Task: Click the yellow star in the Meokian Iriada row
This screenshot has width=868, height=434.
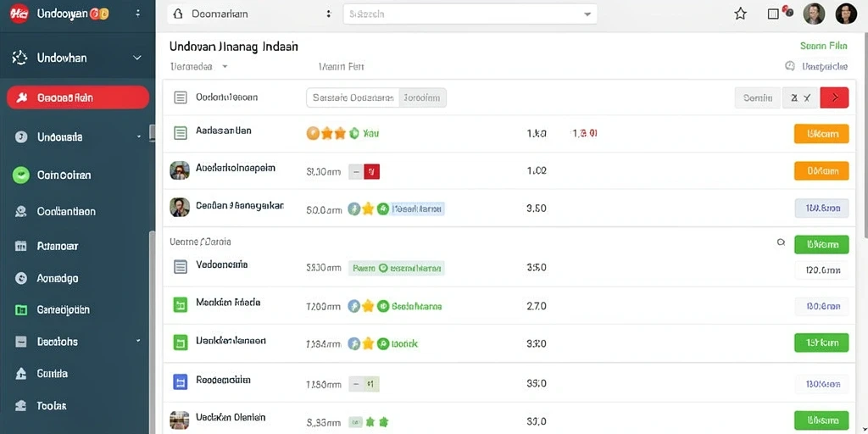Action: (368, 306)
